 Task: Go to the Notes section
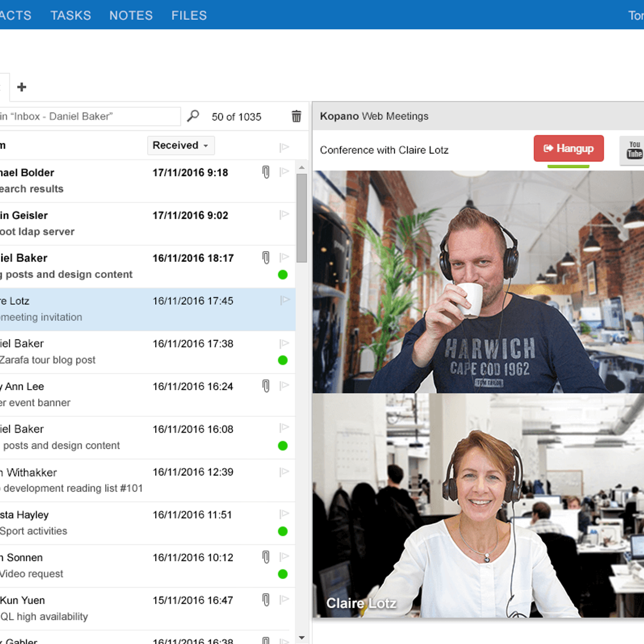click(x=131, y=16)
